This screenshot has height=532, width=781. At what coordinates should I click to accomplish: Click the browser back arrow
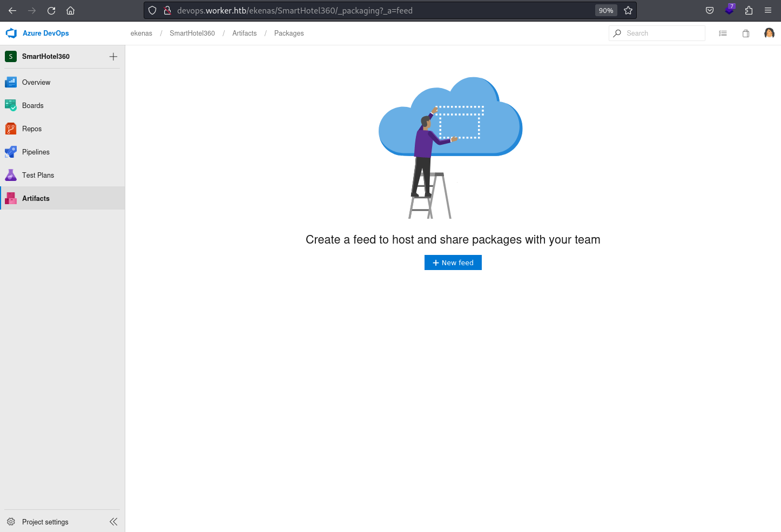click(12, 10)
